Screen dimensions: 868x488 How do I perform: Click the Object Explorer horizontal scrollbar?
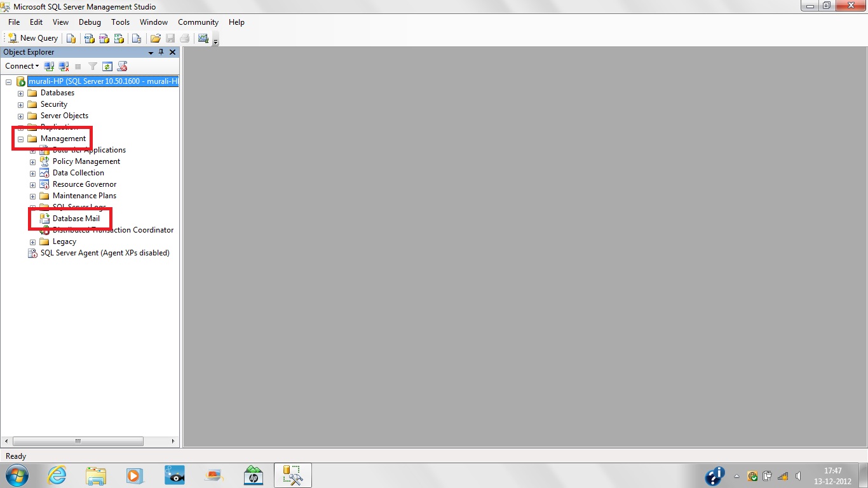coord(78,441)
